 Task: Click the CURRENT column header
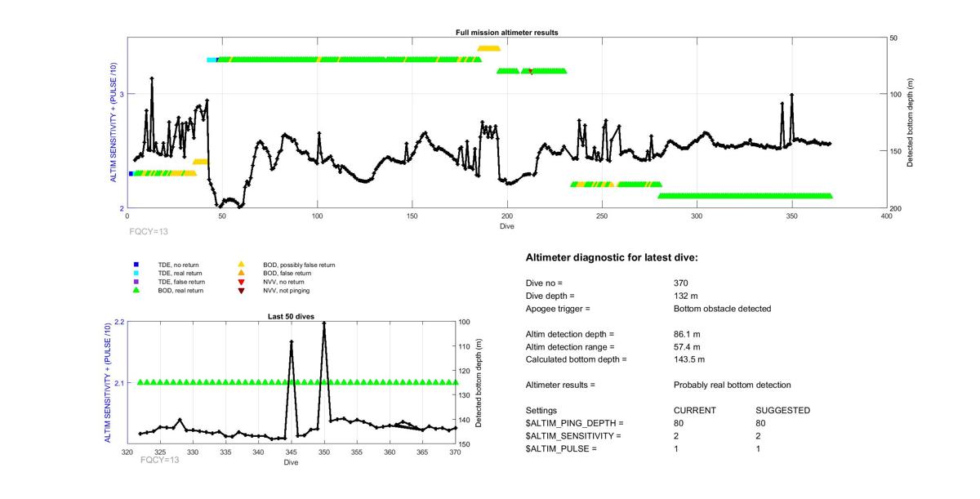click(695, 410)
